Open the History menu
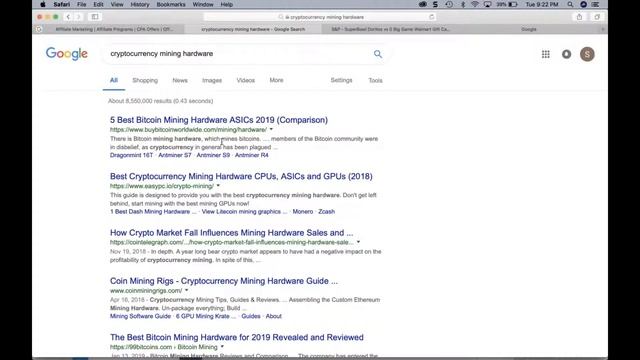640x360 pixels. [x=140, y=4]
